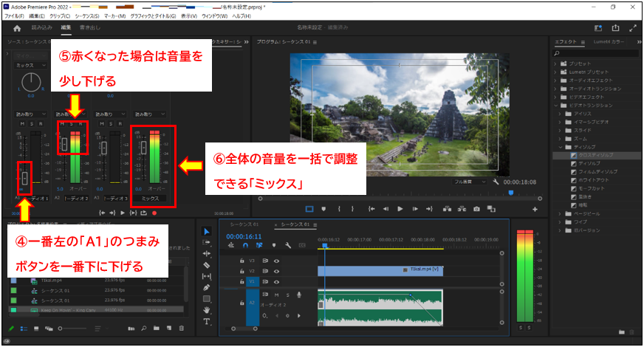Play the Program Monitor
Viewport: 644px width, 347px height.
point(400,209)
